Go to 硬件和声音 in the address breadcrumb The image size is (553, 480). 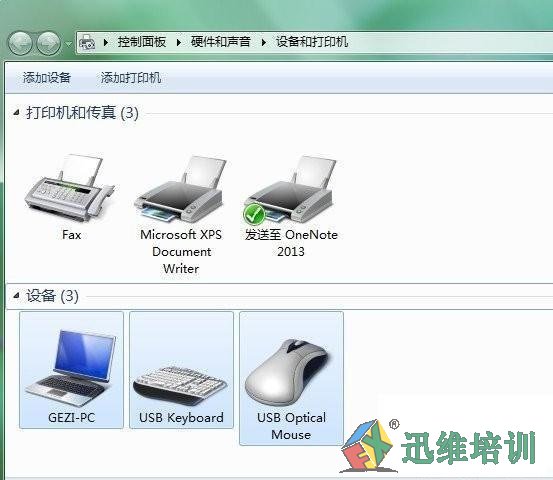[x=220, y=42]
